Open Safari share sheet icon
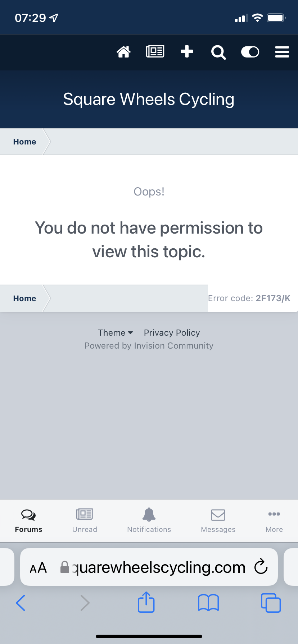 click(x=146, y=602)
